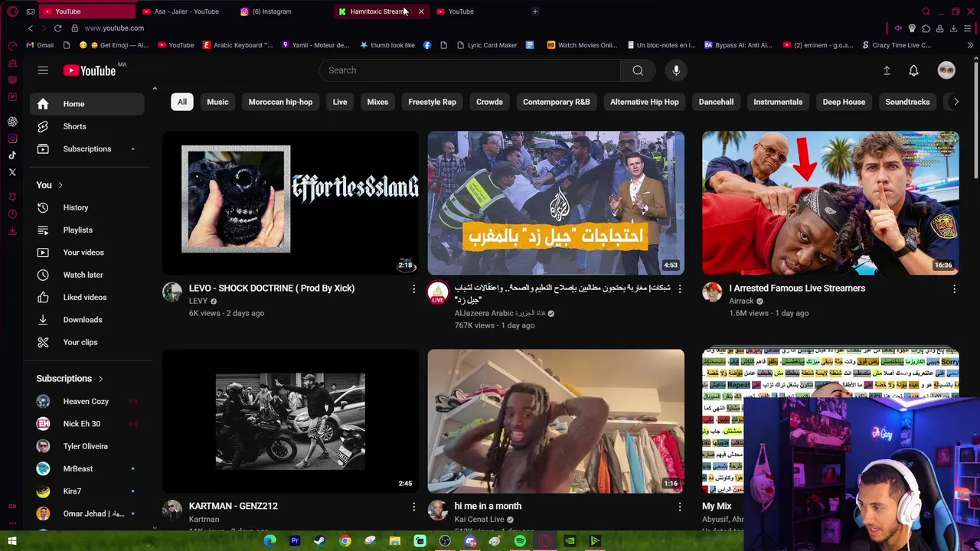980x551 pixels.
Task: Open Lyric Card Maker bookmark
Action: 487,45
